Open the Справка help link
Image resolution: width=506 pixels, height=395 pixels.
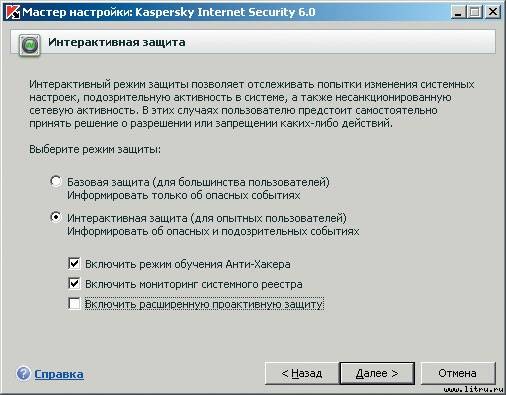click(59, 374)
